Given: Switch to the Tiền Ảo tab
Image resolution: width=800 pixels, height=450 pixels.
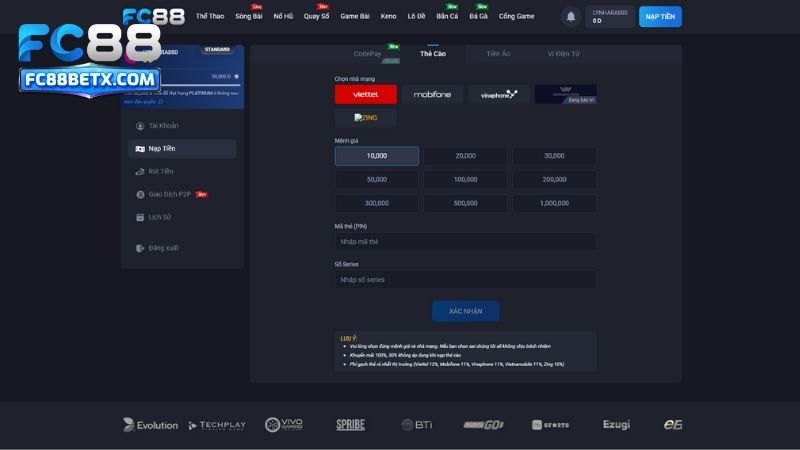Looking at the screenshot, I should [498, 54].
